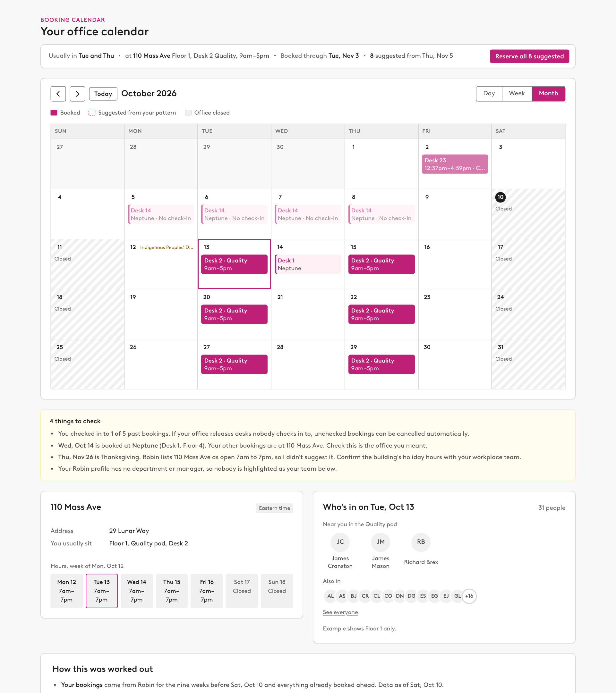Reserve all 8 suggested desks

coord(529,56)
